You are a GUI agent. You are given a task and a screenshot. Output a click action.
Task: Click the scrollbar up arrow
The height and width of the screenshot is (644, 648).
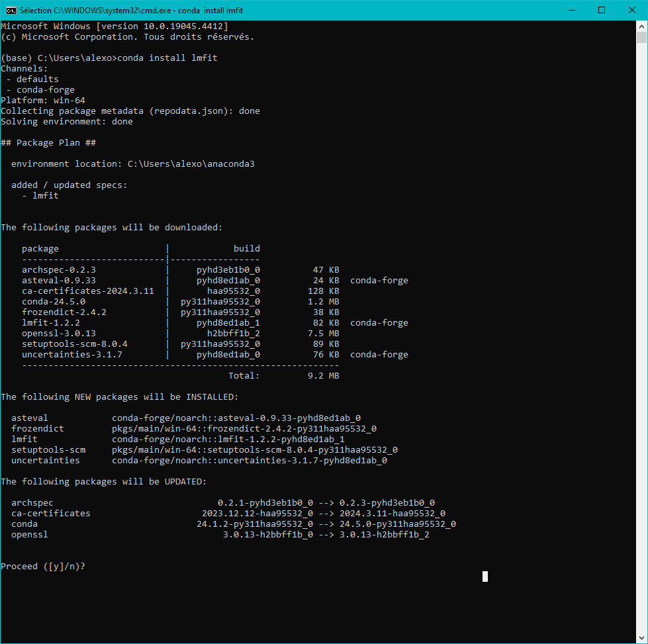(x=642, y=26)
